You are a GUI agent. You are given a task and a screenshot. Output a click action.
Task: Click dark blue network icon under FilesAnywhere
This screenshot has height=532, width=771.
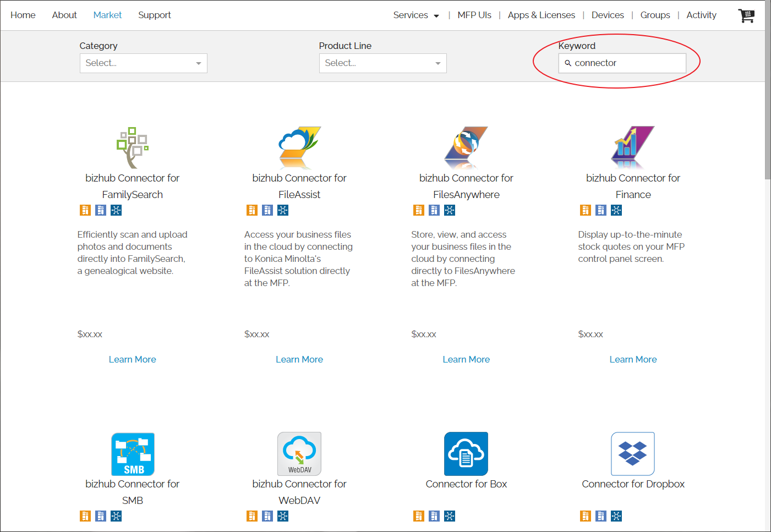point(450,210)
